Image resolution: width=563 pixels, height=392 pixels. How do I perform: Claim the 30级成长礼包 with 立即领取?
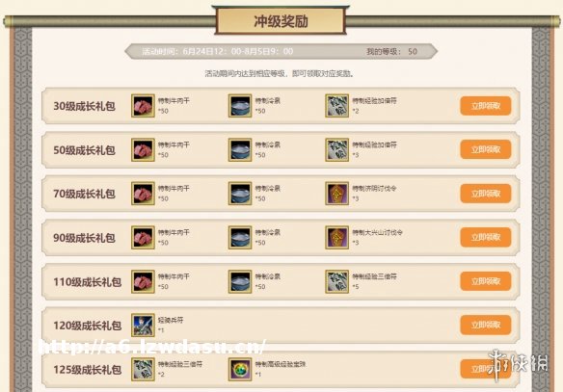coord(486,106)
